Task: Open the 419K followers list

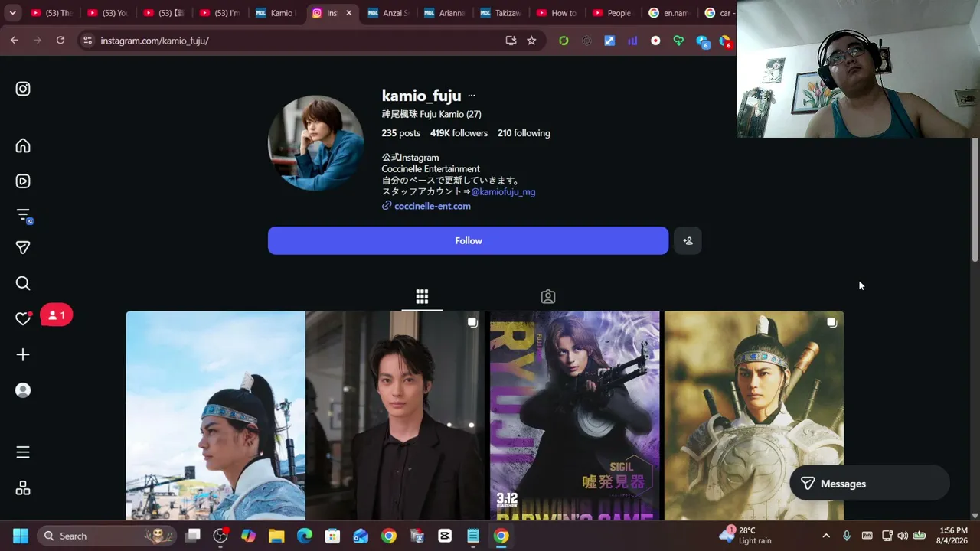Action: (459, 133)
